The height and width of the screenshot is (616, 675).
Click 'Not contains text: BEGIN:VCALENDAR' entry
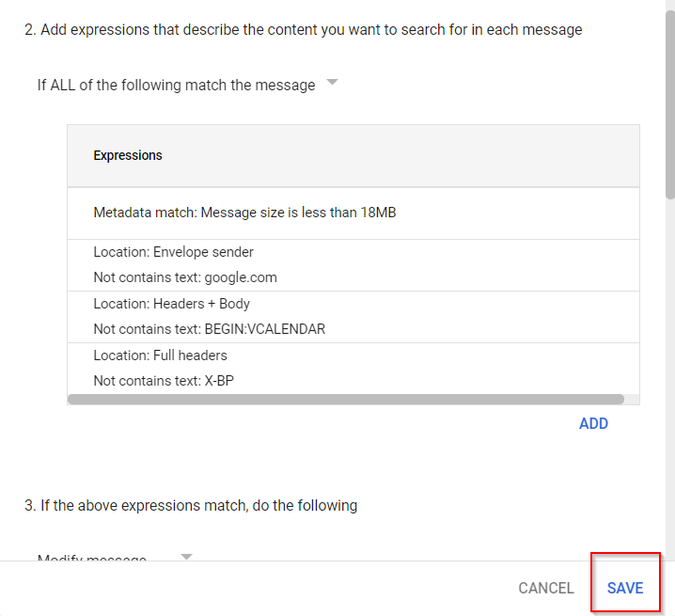click(x=209, y=329)
